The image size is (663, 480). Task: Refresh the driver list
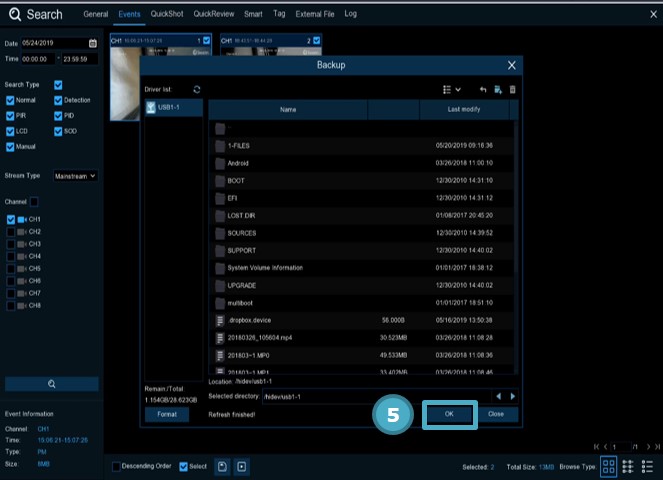pos(197,90)
